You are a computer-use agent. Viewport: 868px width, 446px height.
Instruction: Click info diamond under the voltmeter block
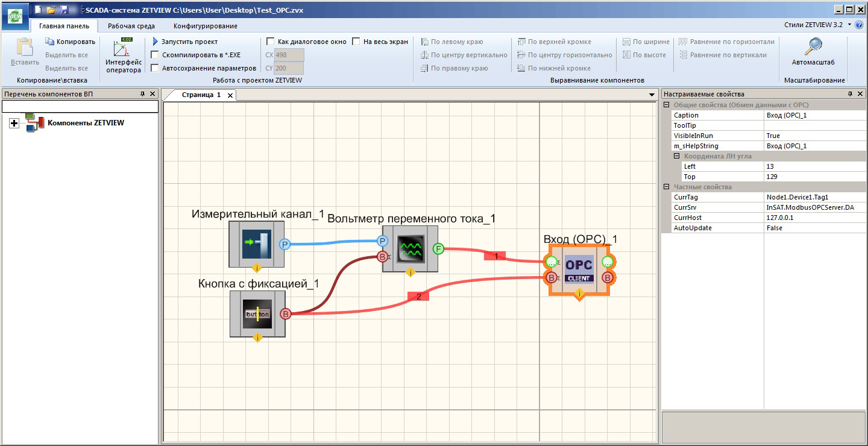pyautogui.click(x=410, y=272)
